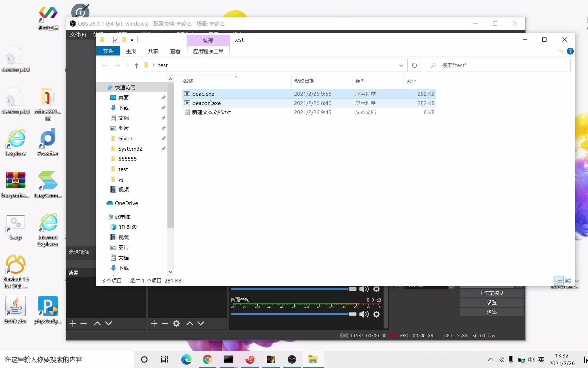Move the source up with the arrow icon
This screenshot has height=368, width=588.
click(190, 323)
